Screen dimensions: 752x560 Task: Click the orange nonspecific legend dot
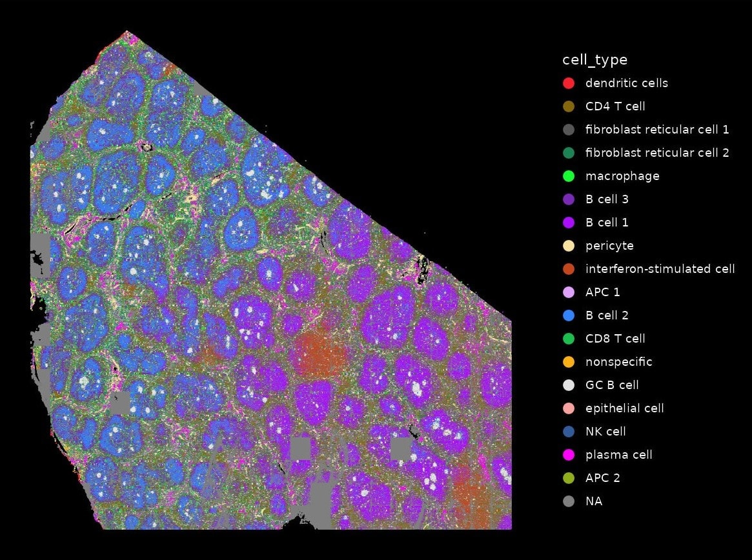click(568, 362)
